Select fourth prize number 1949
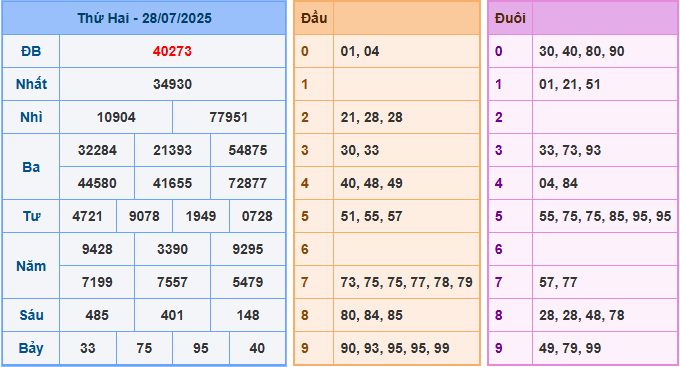 click(201, 216)
